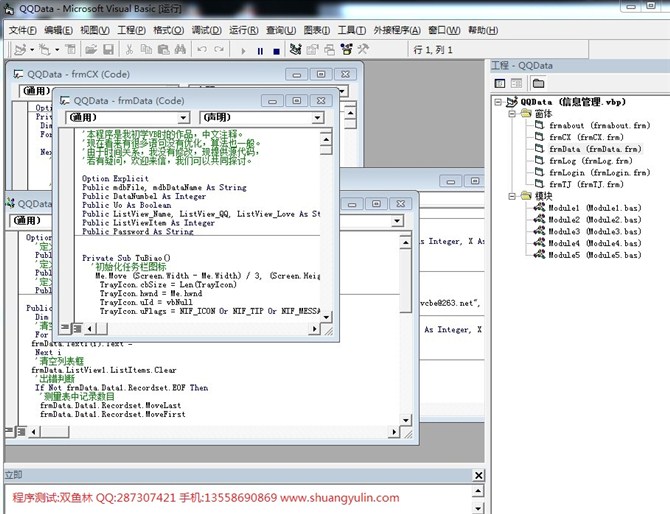Click scroll-up arrow in immediate window
Viewport: 670px width, 514px height.
click(x=477, y=491)
